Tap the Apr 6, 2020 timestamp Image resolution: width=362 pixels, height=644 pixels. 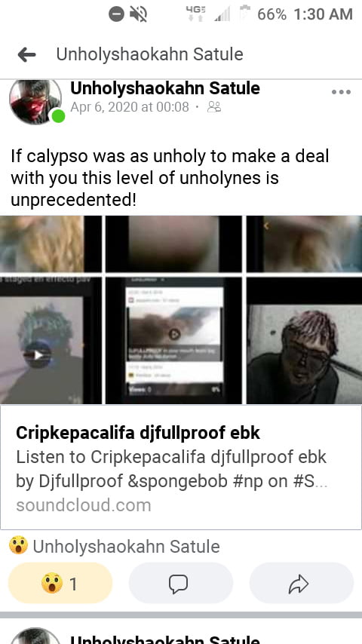pyautogui.click(x=130, y=107)
